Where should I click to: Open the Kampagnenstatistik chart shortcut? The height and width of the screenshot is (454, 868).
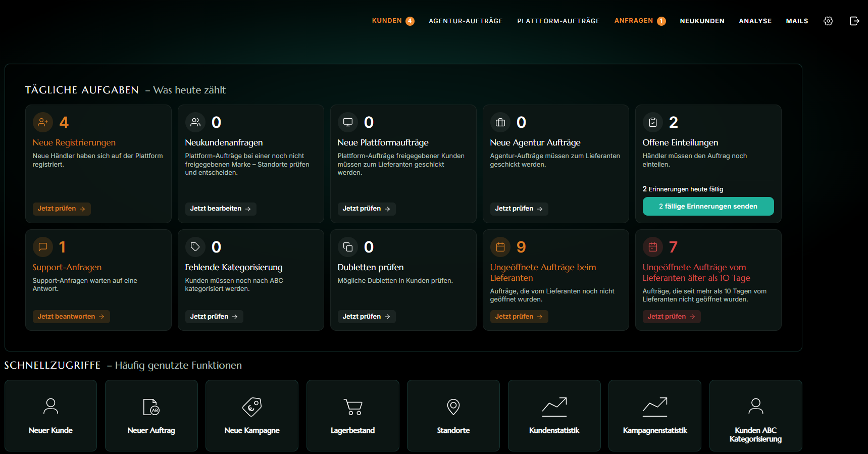(x=655, y=416)
